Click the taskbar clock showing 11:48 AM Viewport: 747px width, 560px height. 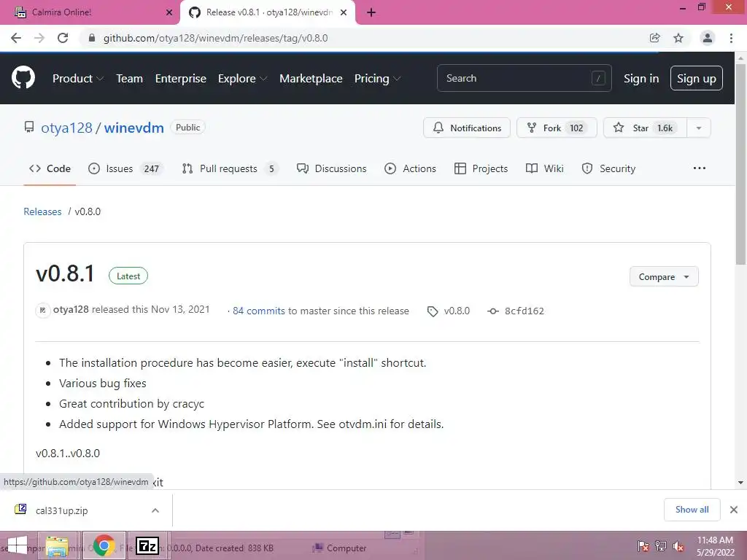[x=715, y=546]
